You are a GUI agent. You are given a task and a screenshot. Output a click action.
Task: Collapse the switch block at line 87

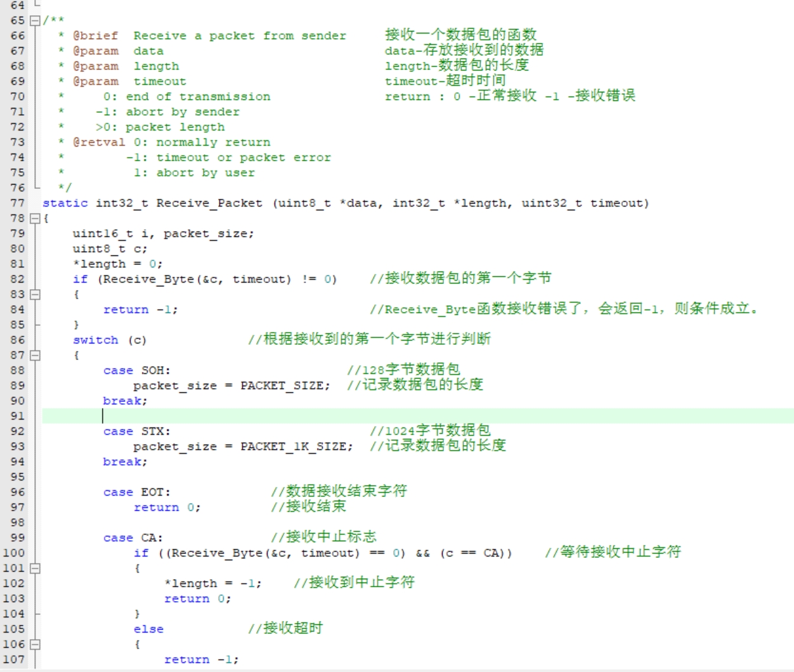36,355
